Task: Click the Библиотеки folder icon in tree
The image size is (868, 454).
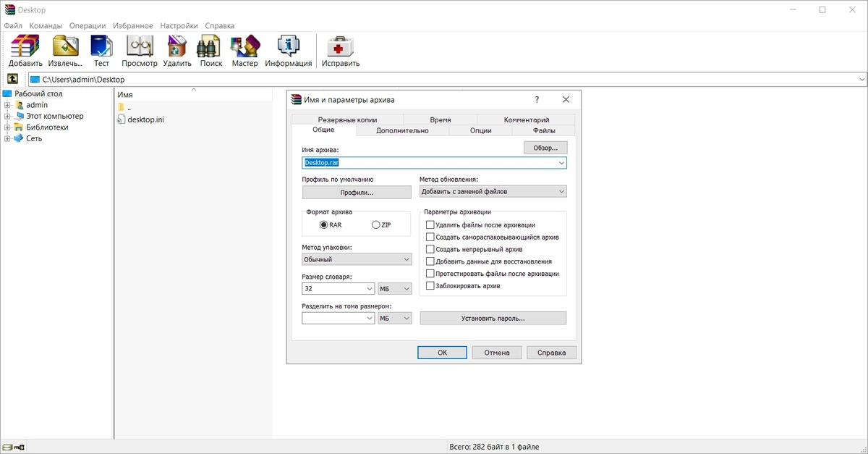Action: coord(20,127)
